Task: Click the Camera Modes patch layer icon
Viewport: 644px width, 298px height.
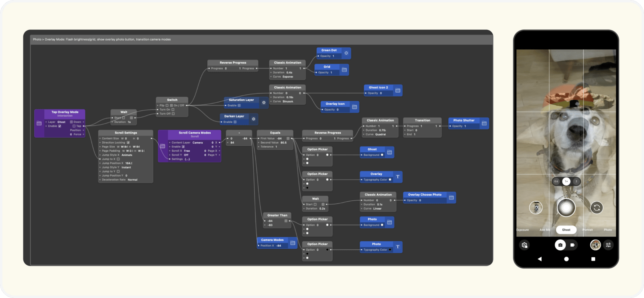Action: click(292, 243)
